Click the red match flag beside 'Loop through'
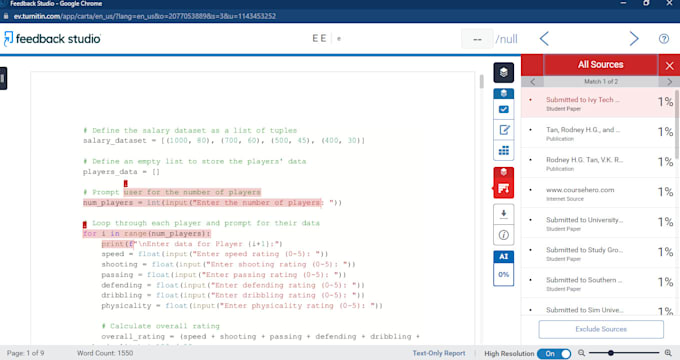The height and width of the screenshot is (360, 680). [85, 224]
